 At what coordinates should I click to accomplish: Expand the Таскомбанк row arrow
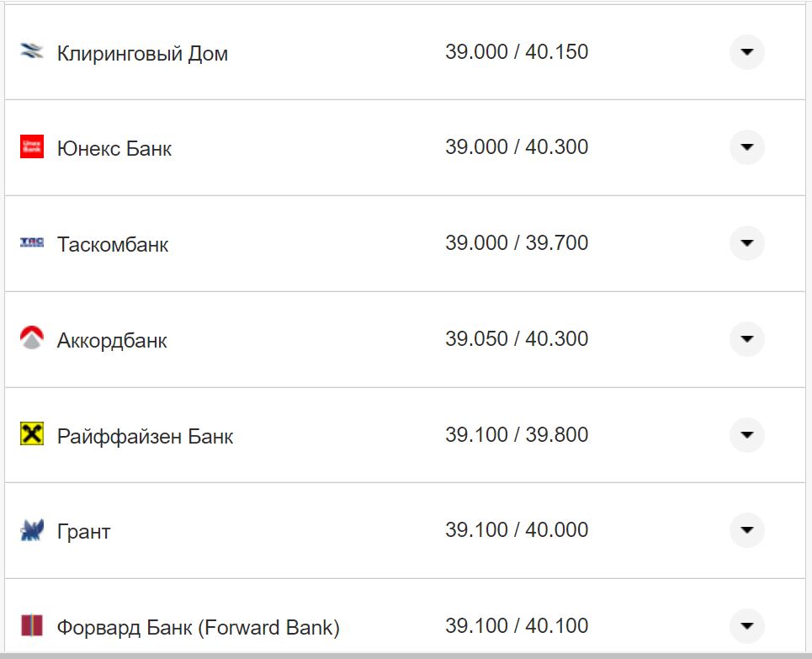point(746,243)
